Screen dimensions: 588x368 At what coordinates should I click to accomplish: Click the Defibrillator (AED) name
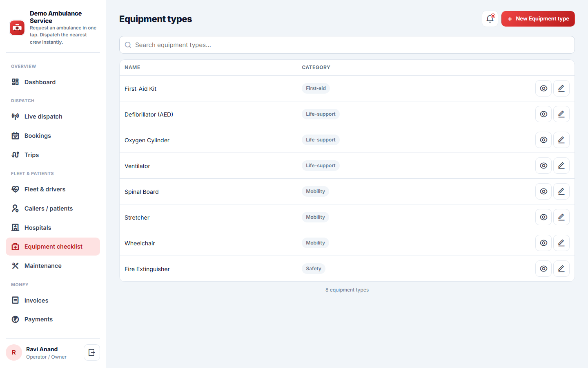[149, 114]
